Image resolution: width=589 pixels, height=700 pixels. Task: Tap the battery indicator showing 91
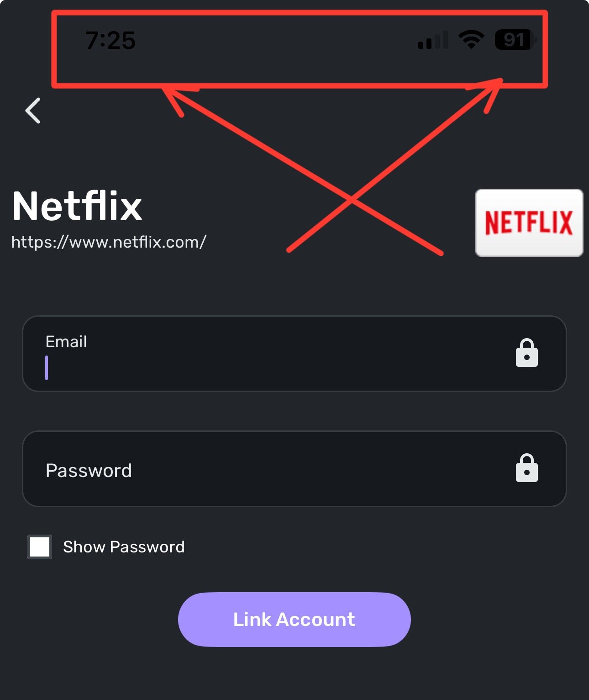tap(516, 40)
